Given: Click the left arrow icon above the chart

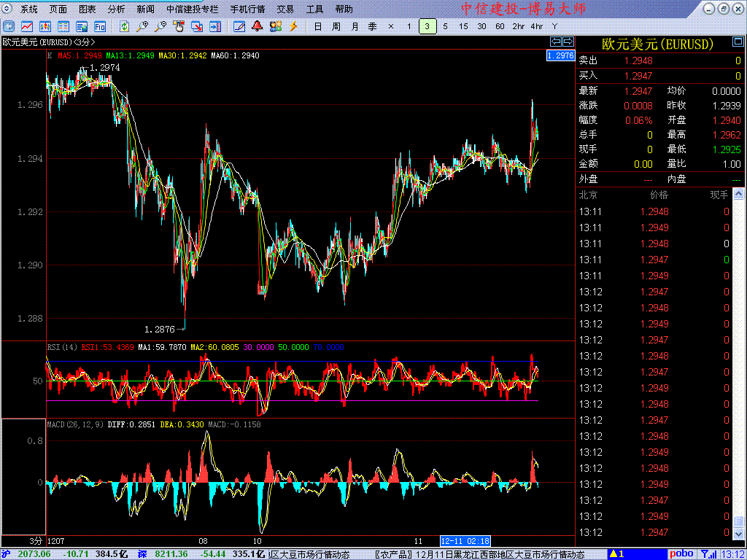Looking at the screenshot, I should pos(556,41).
